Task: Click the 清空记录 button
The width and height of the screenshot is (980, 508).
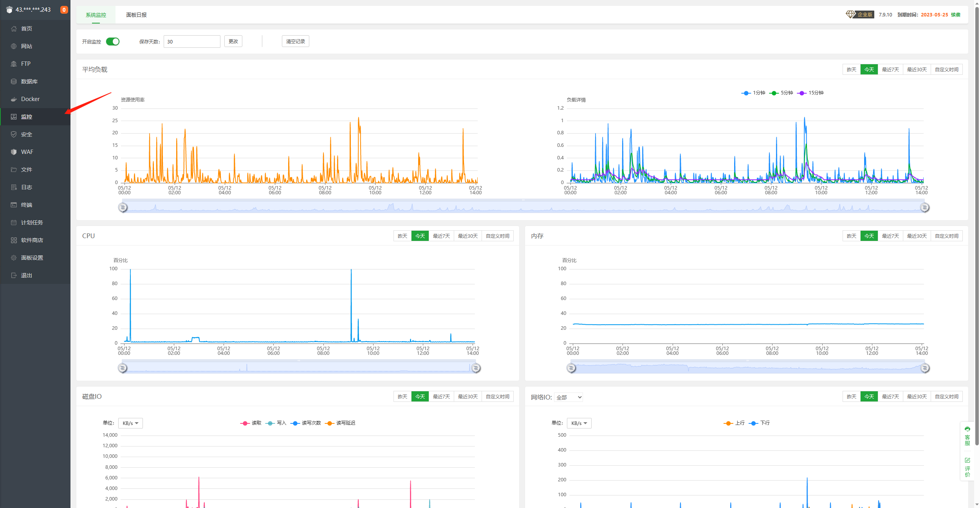Action: point(296,42)
